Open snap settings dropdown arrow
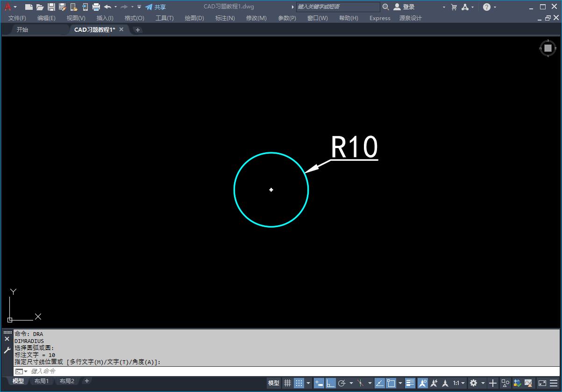Screen dimensions: 562x392 308,383
